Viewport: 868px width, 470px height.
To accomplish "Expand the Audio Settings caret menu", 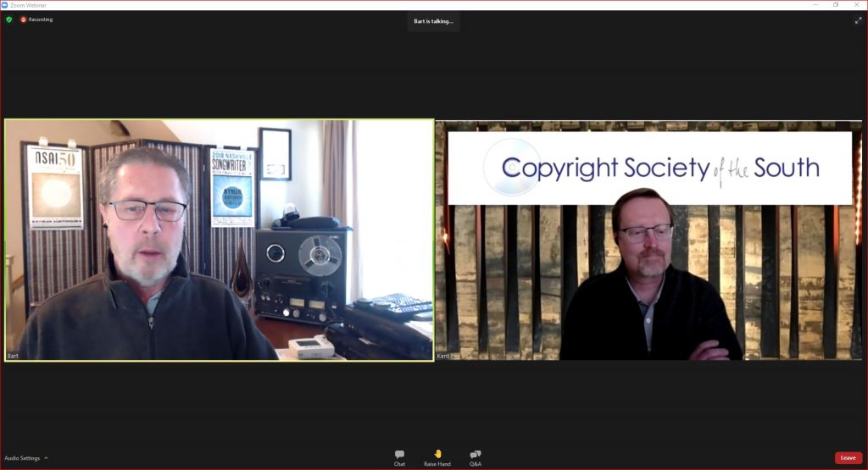I will (46, 458).
